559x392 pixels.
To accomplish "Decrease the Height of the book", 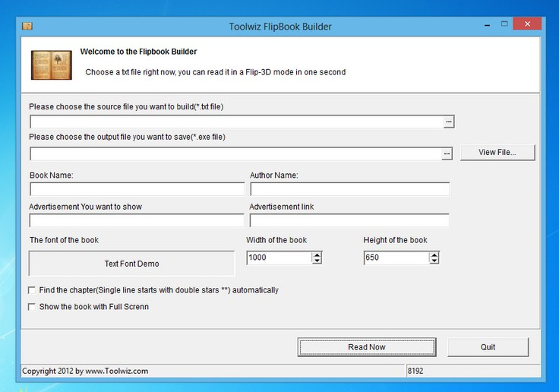I will point(434,261).
